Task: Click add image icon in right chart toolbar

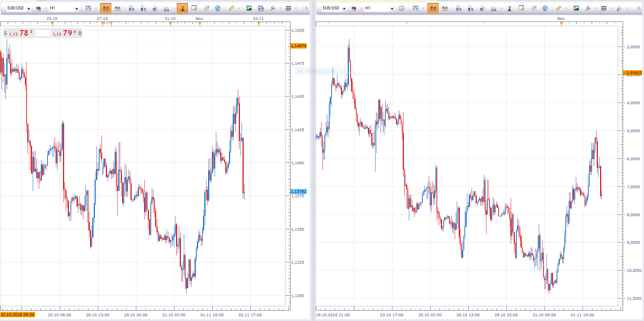Action: tap(576, 8)
